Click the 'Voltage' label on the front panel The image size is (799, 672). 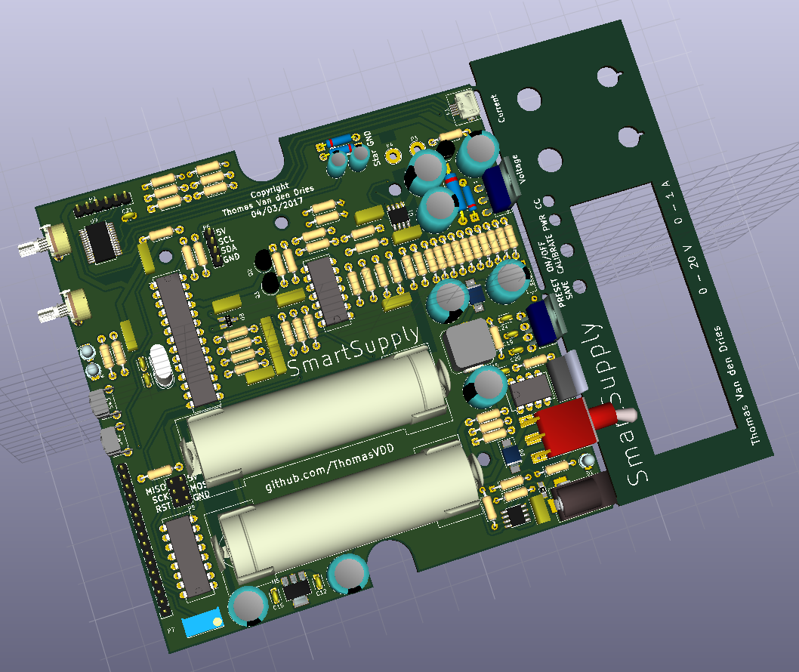tap(518, 170)
